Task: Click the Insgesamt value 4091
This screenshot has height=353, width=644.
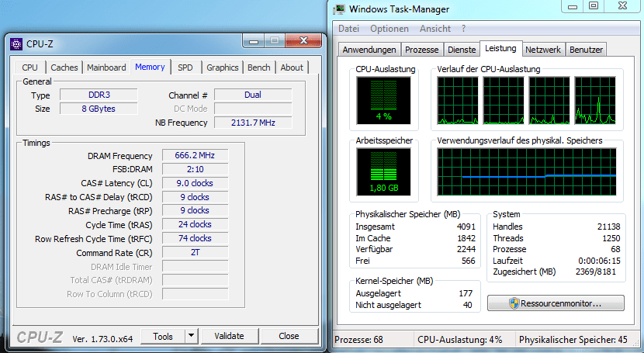Action: 466,227
